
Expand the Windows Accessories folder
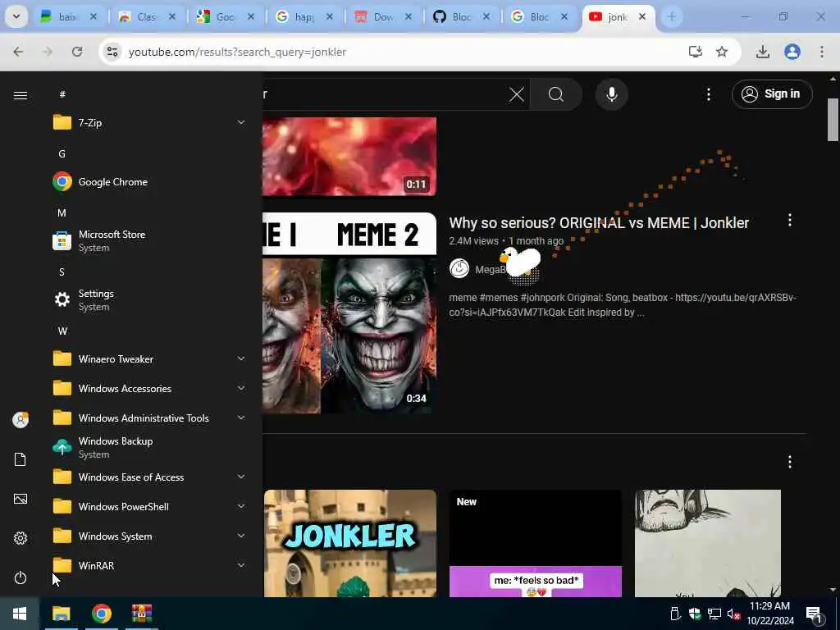click(149, 388)
